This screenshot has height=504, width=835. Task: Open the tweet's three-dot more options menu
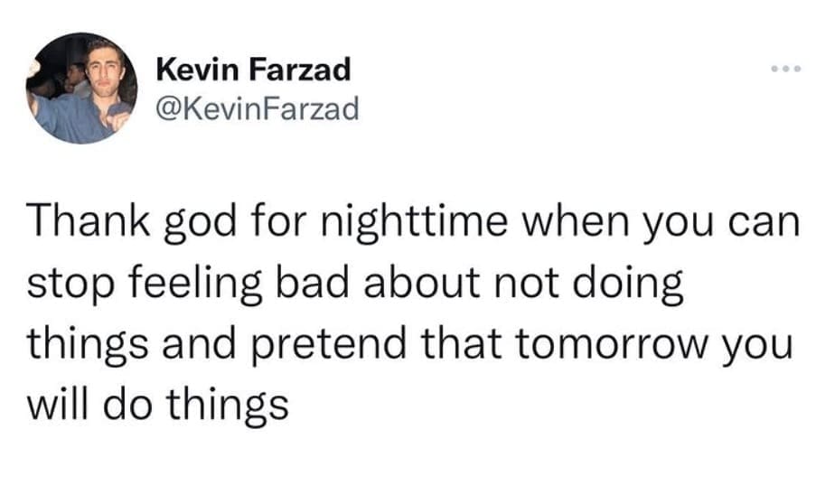tap(784, 70)
